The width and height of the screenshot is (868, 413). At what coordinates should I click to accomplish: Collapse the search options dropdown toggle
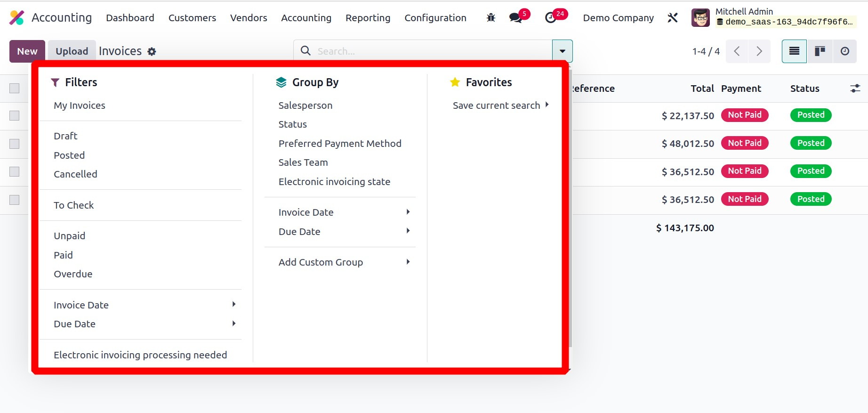coord(562,51)
